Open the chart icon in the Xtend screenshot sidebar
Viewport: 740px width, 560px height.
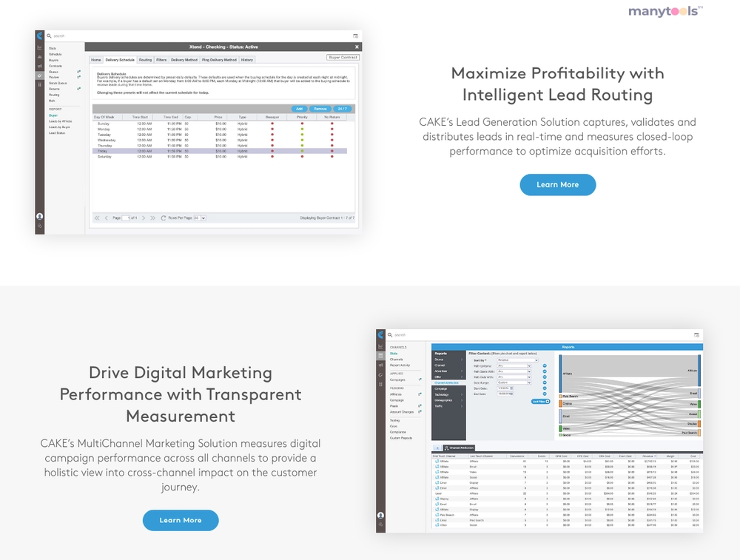tap(40, 47)
